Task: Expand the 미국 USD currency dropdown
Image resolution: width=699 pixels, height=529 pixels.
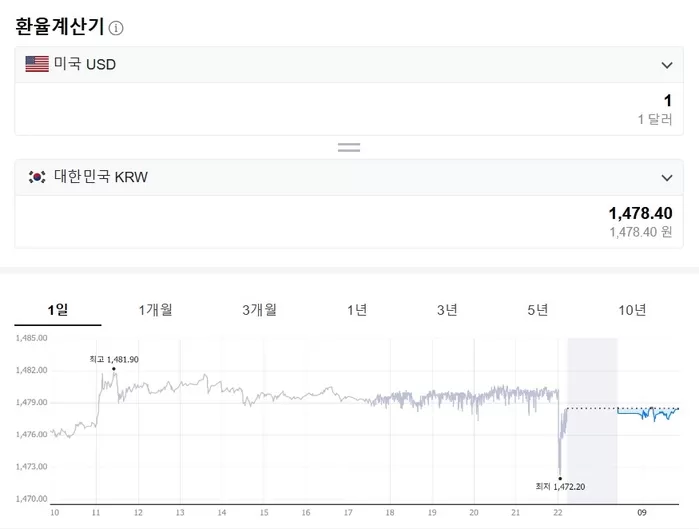Action: tap(667, 65)
